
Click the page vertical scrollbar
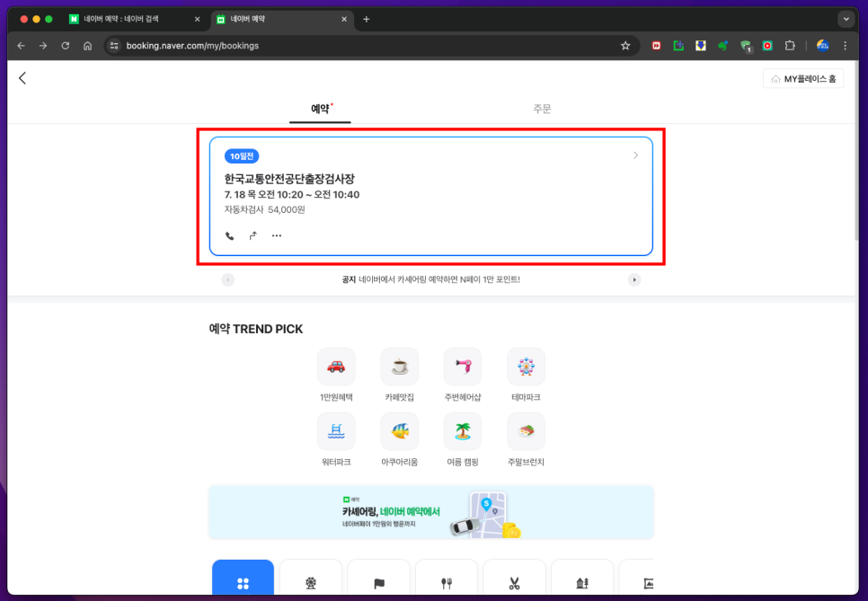coord(855,152)
